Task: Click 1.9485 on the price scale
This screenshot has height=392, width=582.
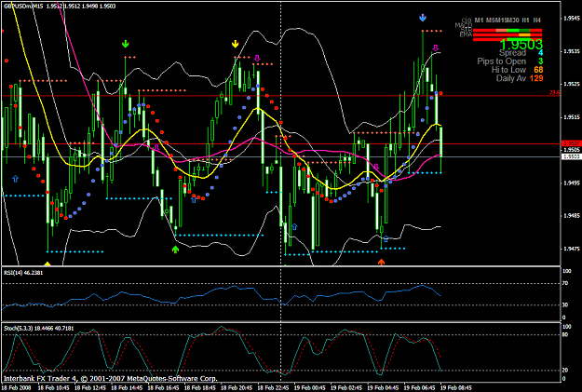Action: (x=572, y=216)
